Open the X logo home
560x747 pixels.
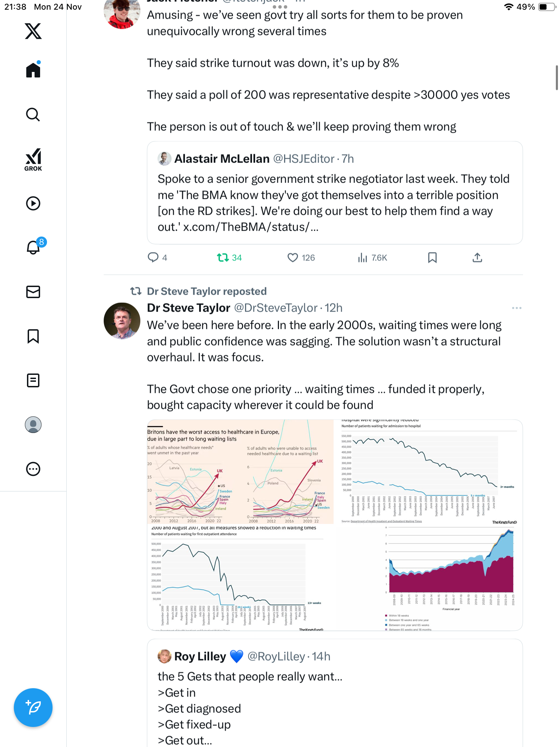click(33, 31)
